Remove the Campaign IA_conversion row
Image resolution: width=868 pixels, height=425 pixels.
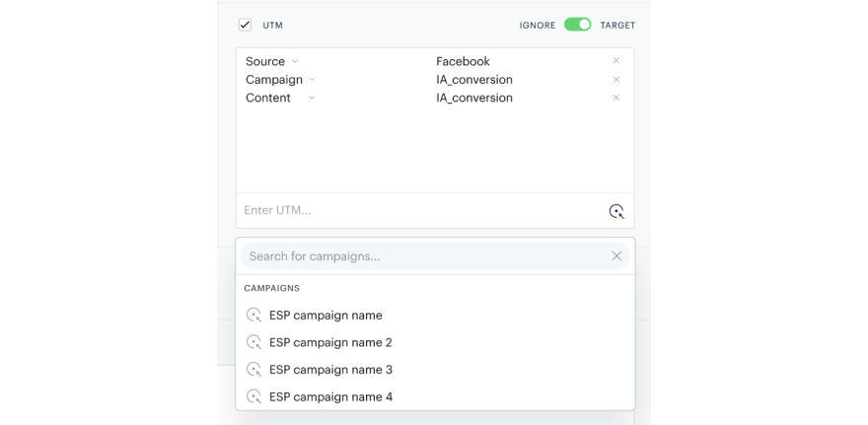point(616,80)
